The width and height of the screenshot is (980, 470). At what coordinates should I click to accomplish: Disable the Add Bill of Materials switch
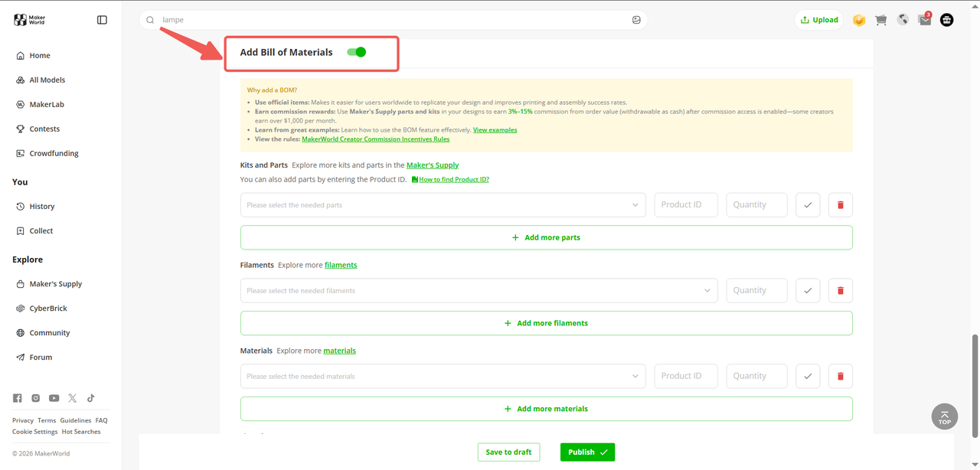[x=357, y=52]
